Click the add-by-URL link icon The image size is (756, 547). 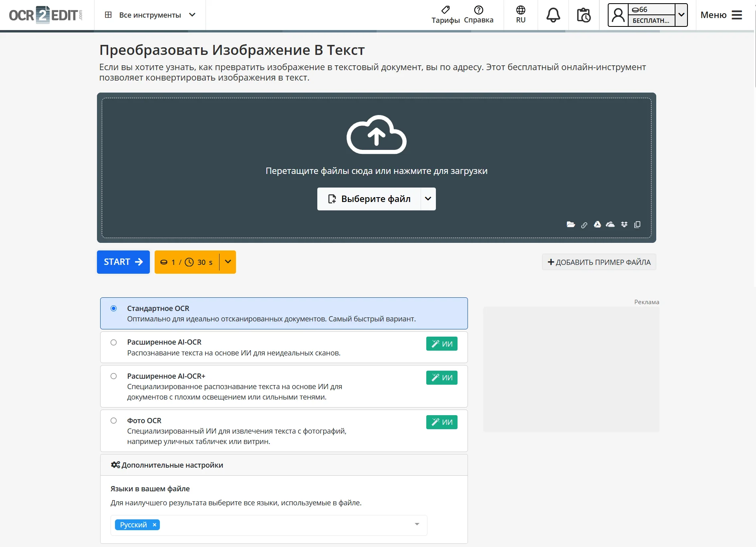tap(584, 225)
